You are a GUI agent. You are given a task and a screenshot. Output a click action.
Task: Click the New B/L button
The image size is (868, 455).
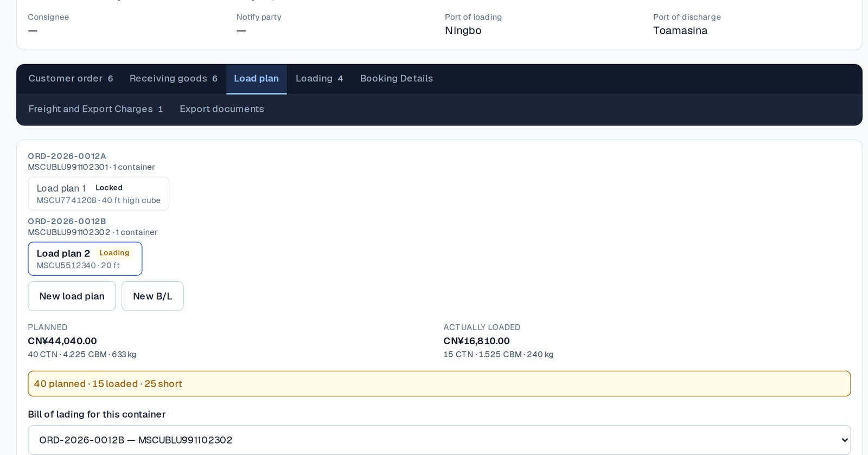(x=152, y=296)
